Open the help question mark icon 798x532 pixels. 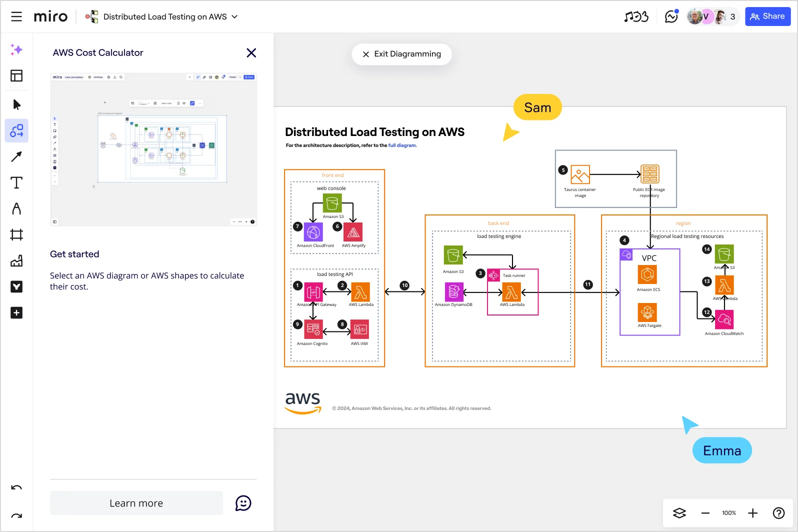tap(778, 513)
